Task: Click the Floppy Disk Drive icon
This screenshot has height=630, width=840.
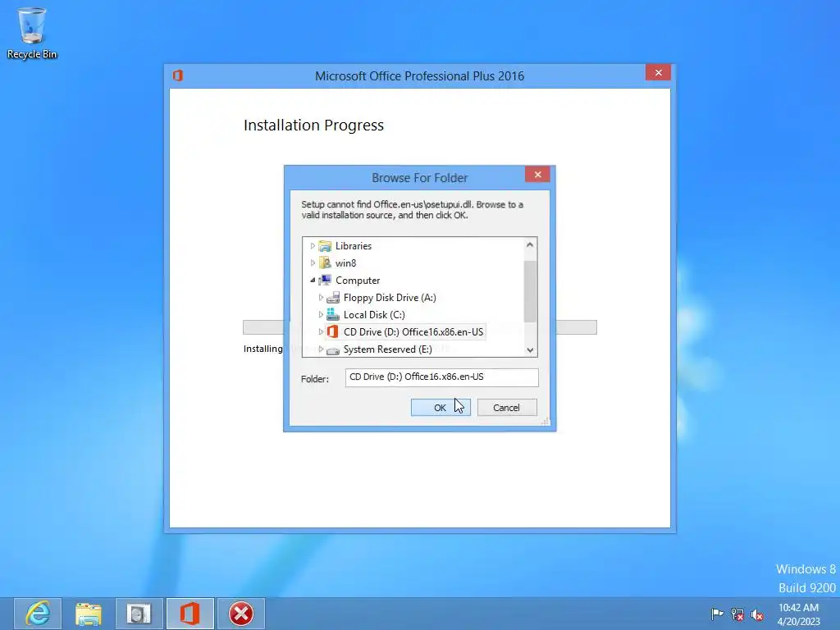Action: pos(333,297)
